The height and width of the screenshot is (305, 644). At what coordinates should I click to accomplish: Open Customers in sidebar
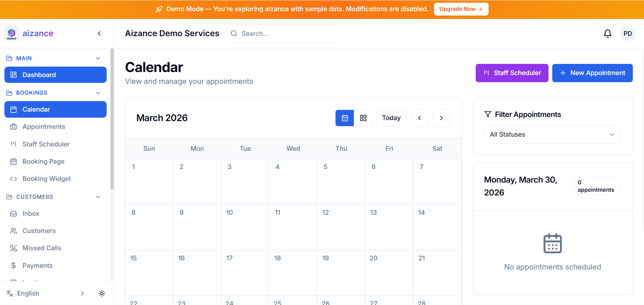click(x=56, y=231)
